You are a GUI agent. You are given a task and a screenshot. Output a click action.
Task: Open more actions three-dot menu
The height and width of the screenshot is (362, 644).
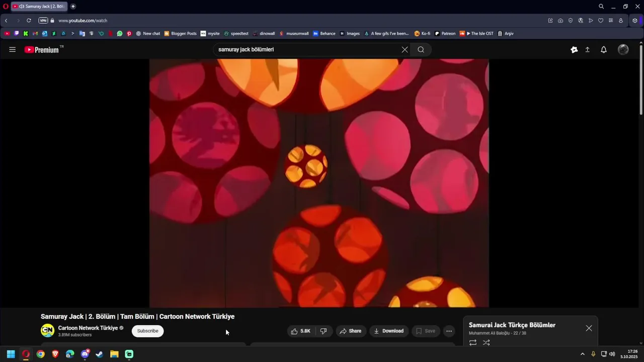pyautogui.click(x=449, y=331)
